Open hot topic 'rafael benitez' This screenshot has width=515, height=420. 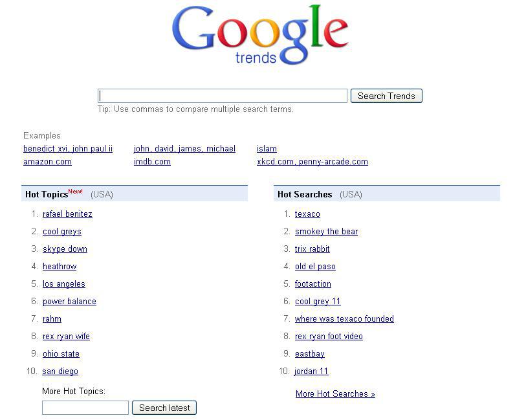coord(67,214)
